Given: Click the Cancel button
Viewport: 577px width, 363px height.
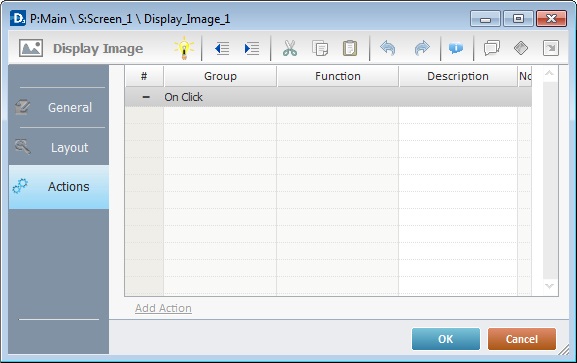Looking at the screenshot, I should click(522, 339).
